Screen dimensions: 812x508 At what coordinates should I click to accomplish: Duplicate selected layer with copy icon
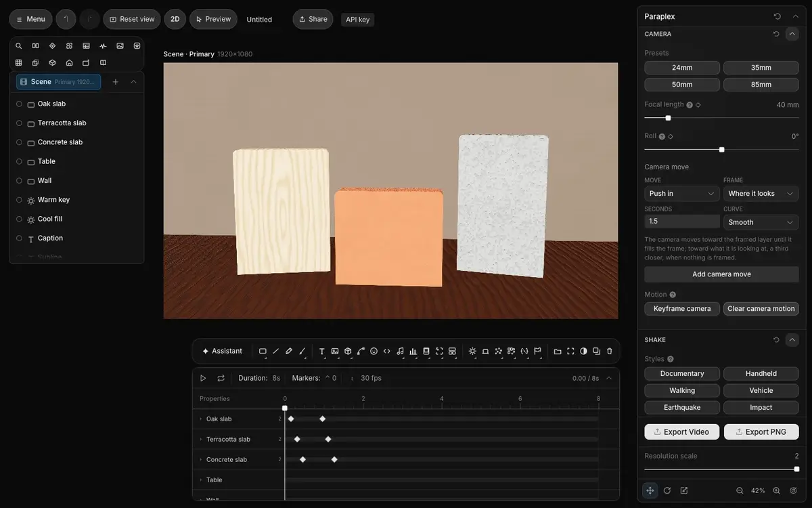click(x=596, y=351)
